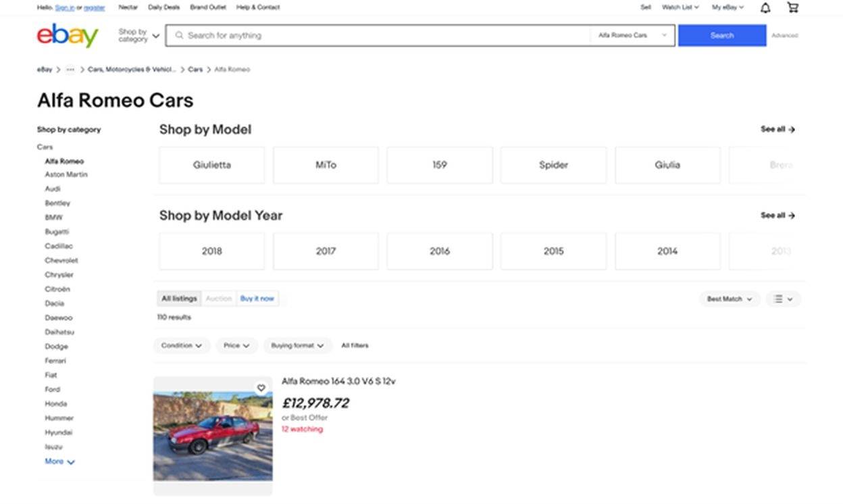Select BMW in sidebar
Image resolution: width=843 pixels, height=504 pixels.
coord(53,218)
